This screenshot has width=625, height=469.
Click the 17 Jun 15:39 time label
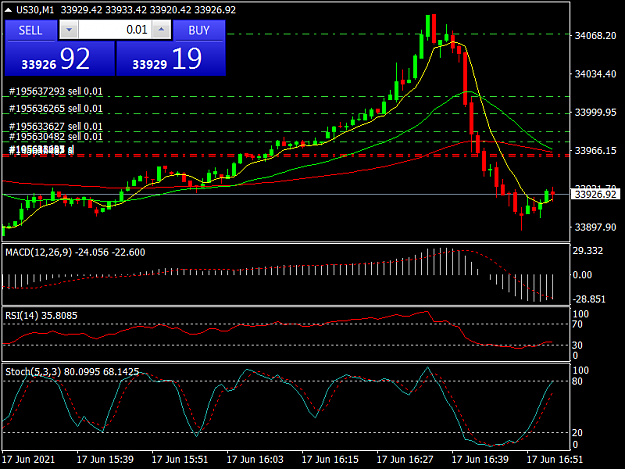tap(105, 459)
